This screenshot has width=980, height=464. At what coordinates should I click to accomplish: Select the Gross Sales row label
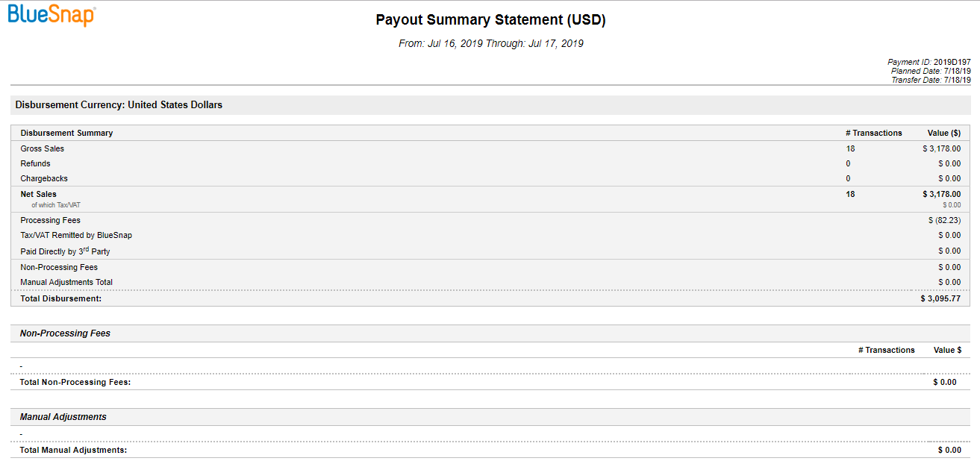click(x=42, y=148)
